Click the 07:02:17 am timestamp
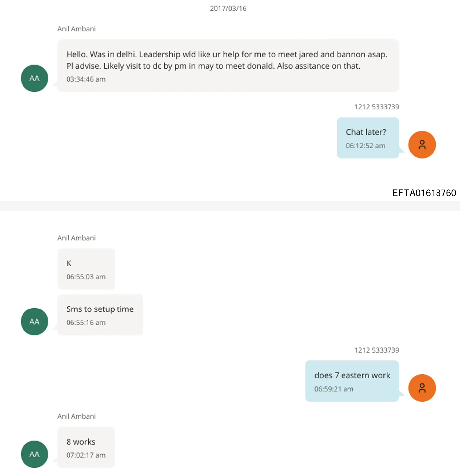The width and height of the screenshot is (460, 476). pos(86,455)
